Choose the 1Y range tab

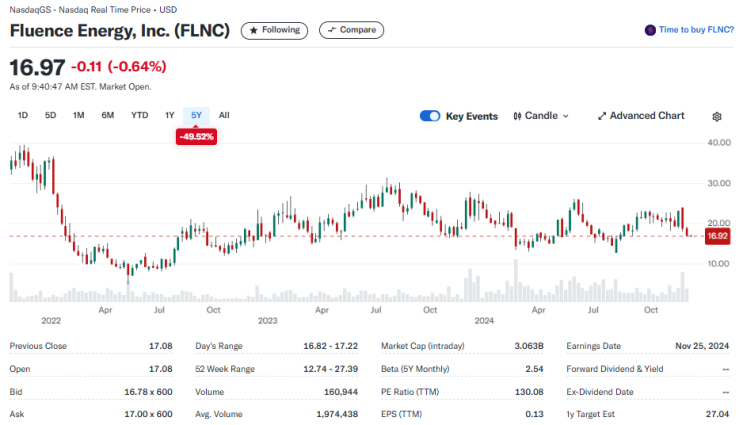click(170, 115)
